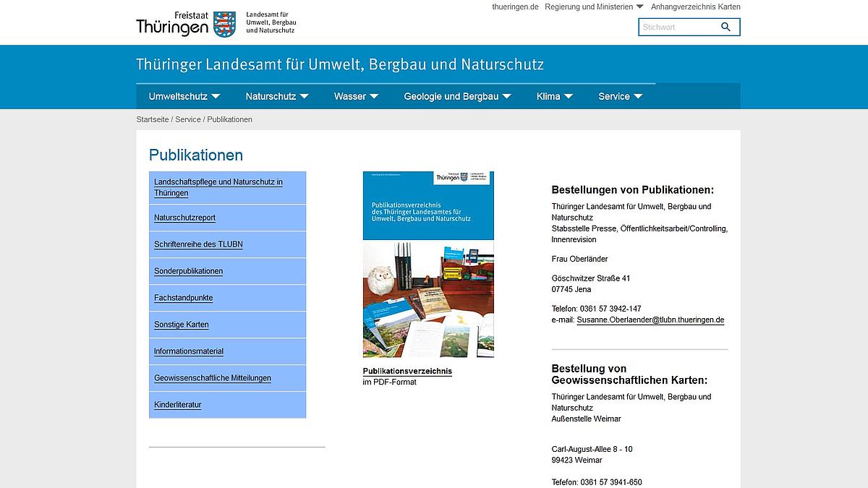868x488 pixels.
Task: Open Kinderliteratur in the sidebar
Action: point(228,405)
